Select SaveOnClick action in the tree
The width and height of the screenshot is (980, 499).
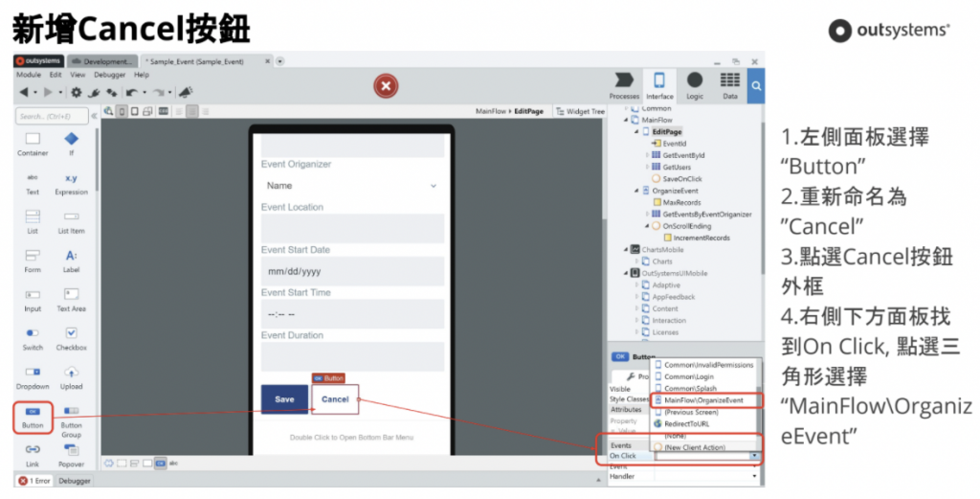click(677, 179)
